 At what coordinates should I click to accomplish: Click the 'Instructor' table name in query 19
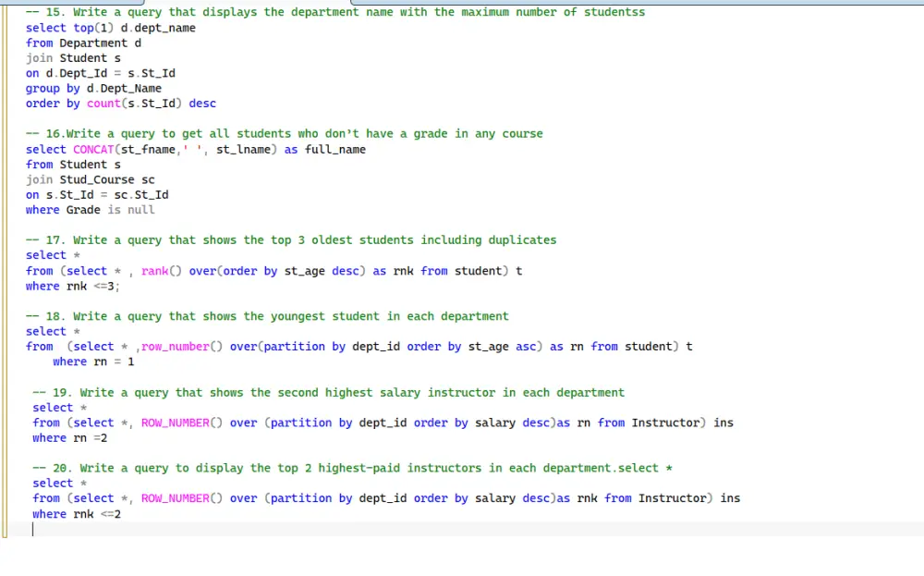point(666,423)
